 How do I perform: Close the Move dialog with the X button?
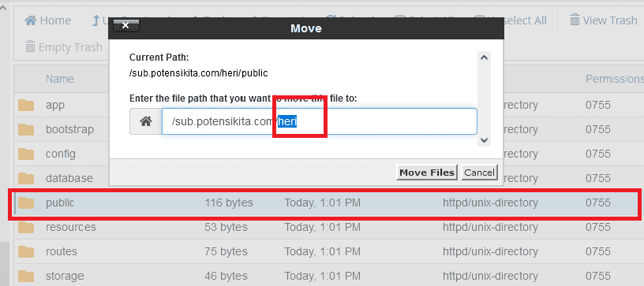click(x=125, y=26)
